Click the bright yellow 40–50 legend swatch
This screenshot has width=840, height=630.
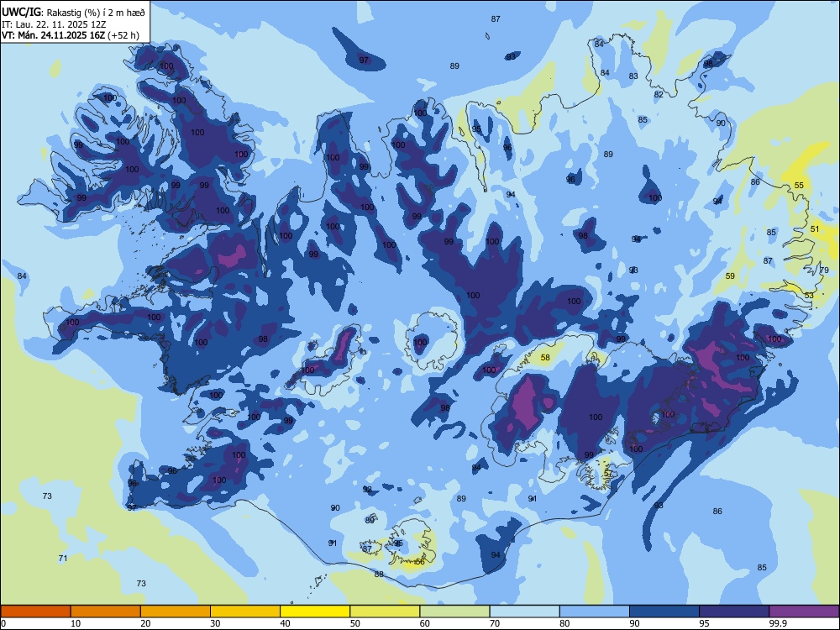point(315,612)
